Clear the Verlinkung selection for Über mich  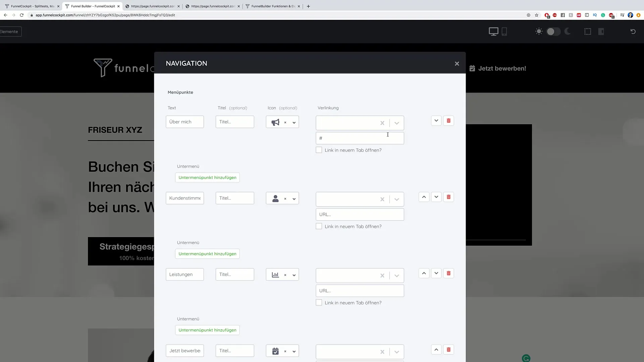382,123
